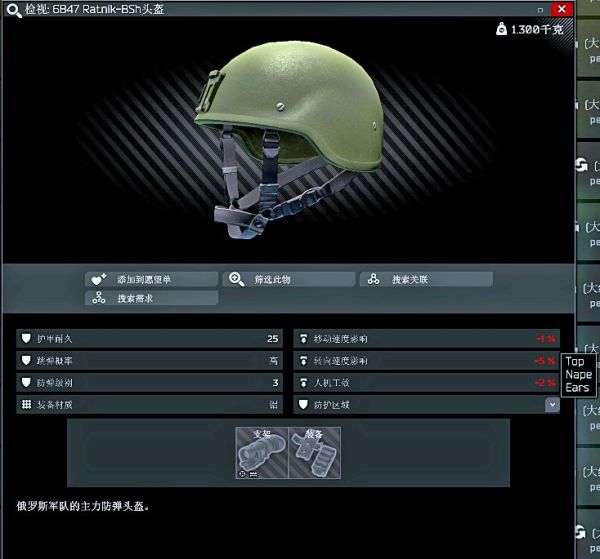Click the weight icon showing 1.300千克

(x=501, y=30)
